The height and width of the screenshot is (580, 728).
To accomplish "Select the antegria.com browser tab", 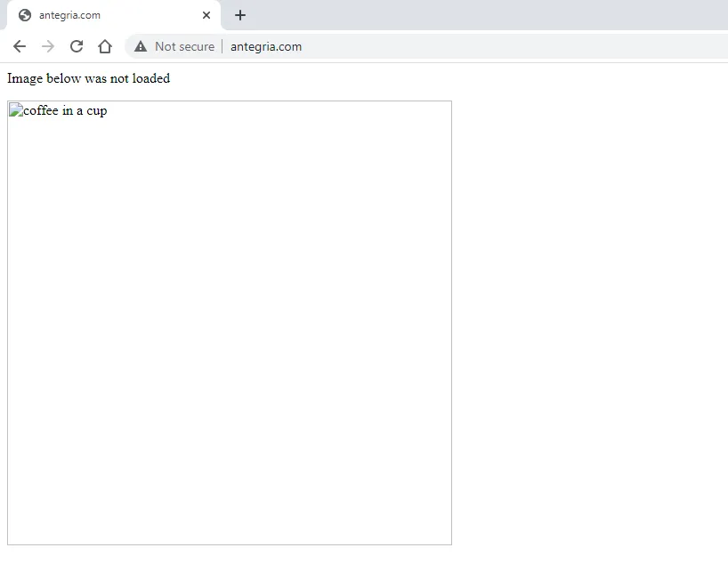I will [114, 15].
